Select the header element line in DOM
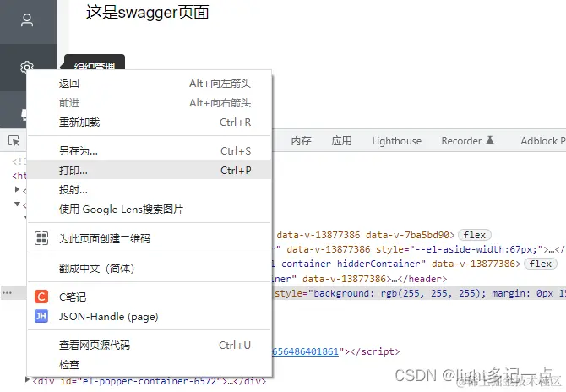566x392 pixels. pos(359,279)
